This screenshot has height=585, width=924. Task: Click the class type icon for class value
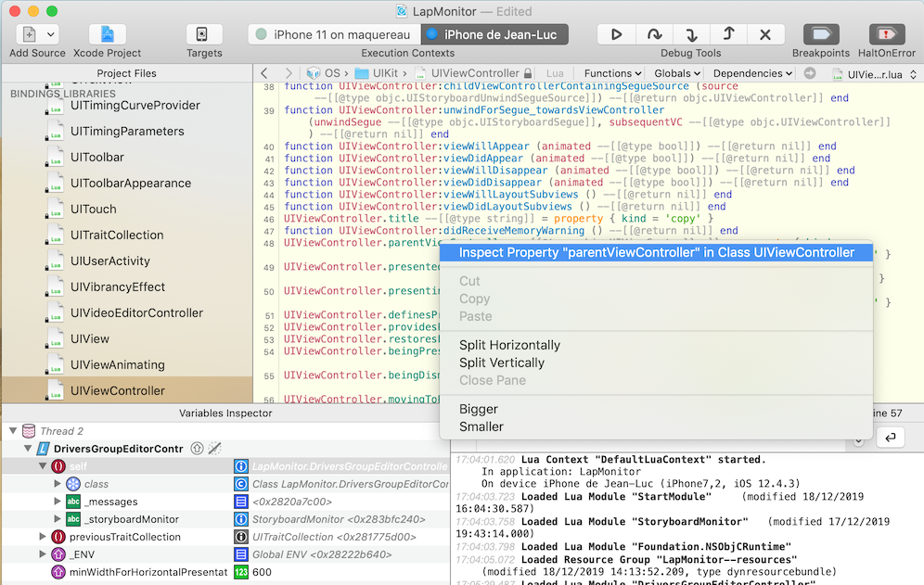point(241,484)
